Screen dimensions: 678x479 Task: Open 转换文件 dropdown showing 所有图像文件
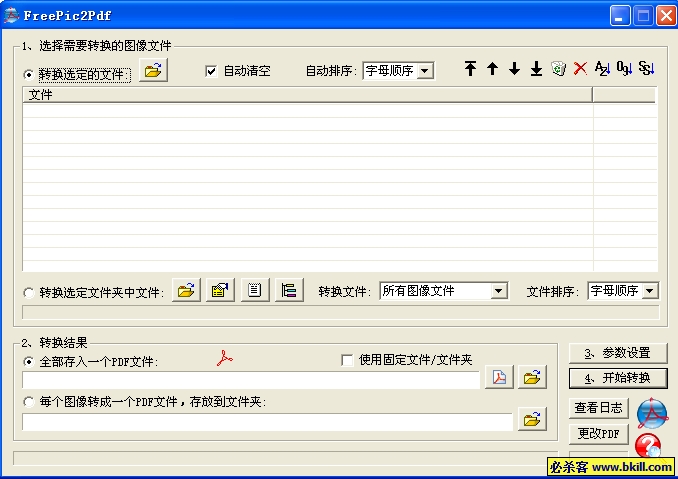click(x=443, y=291)
